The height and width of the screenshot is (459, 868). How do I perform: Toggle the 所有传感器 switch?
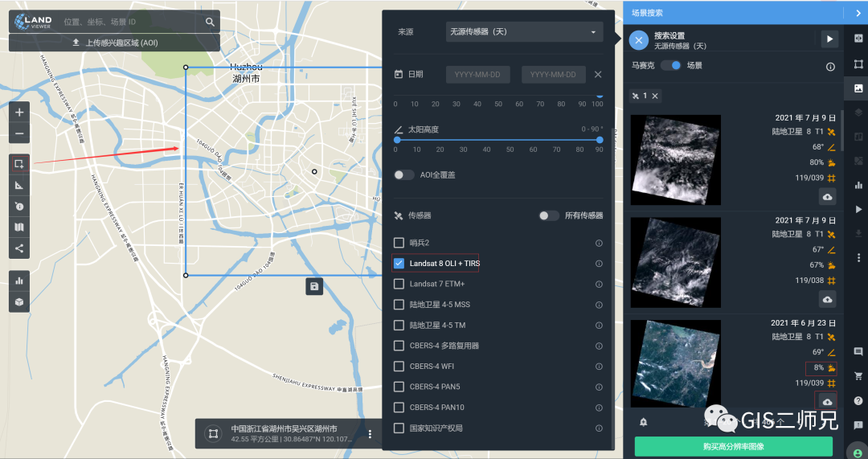549,215
